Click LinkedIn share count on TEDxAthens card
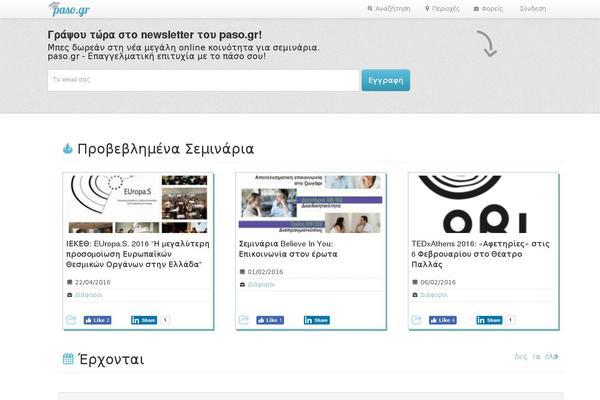600x400 pixels. click(x=510, y=320)
